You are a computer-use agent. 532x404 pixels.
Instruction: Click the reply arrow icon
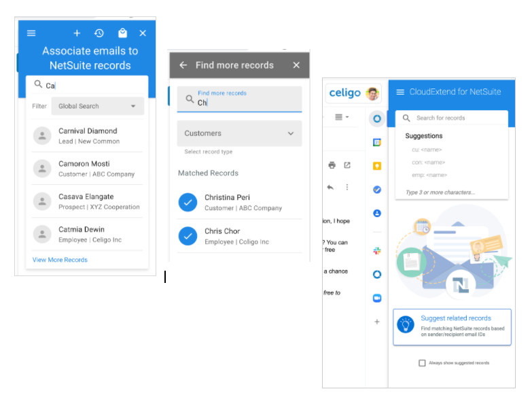coord(330,187)
